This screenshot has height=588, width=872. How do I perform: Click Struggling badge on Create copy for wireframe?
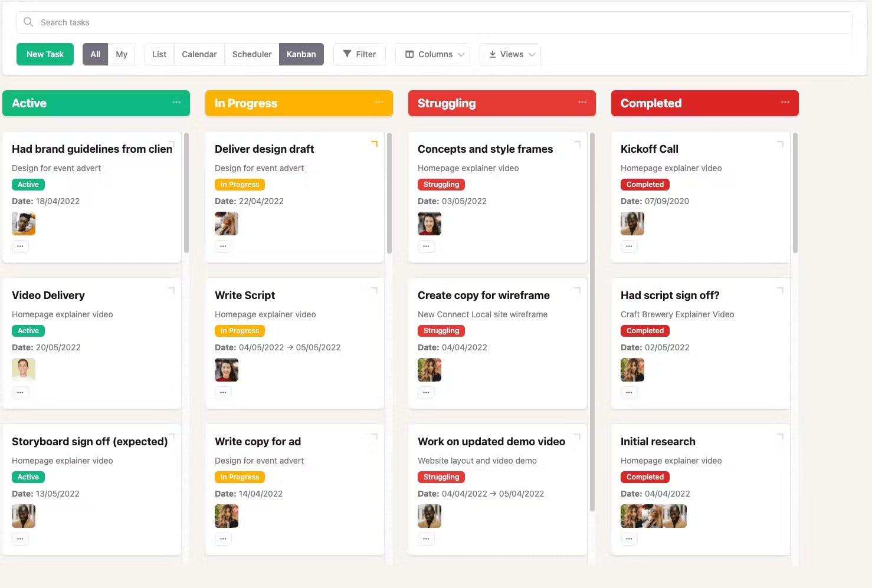point(441,331)
